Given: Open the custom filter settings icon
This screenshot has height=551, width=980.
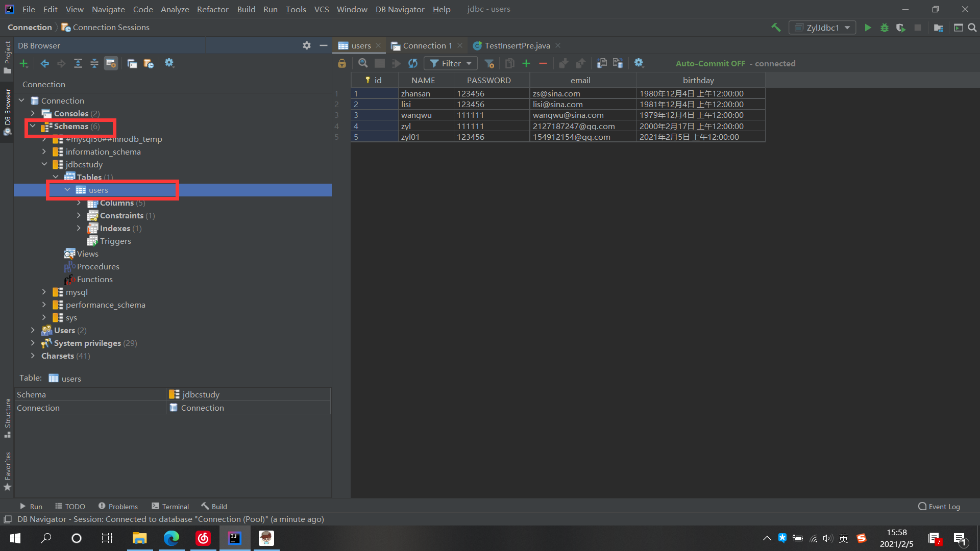Looking at the screenshot, I should pos(489,63).
